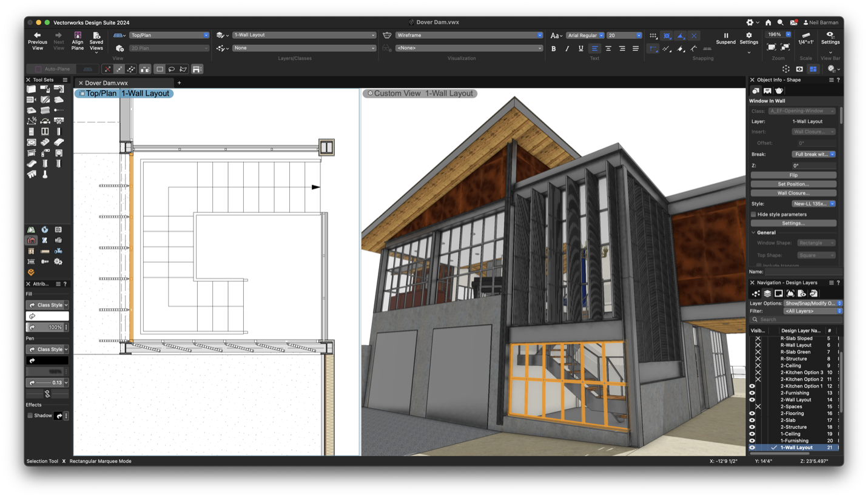Open the font size 20 dropdown
Image resolution: width=868 pixels, height=498 pixels.
(624, 35)
